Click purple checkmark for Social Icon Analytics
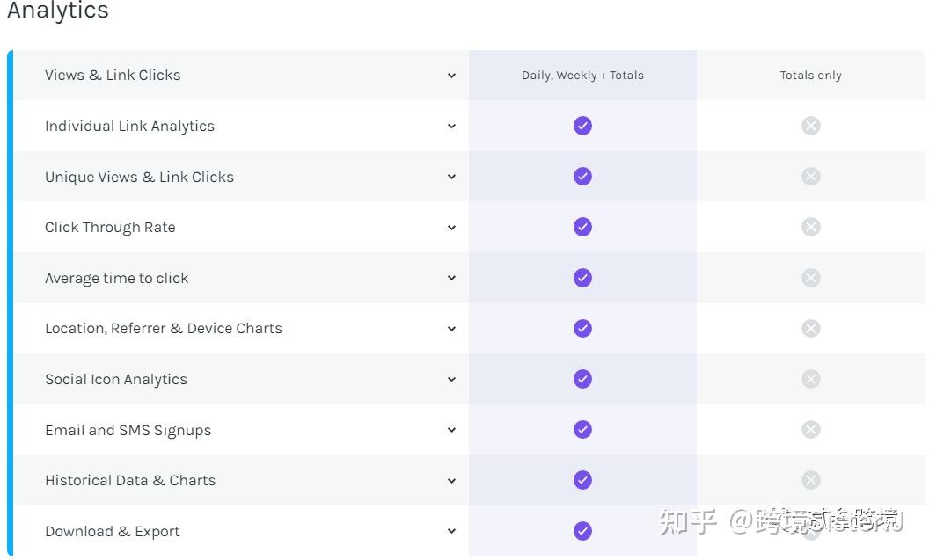The image size is (929, 560). point(582,379)
